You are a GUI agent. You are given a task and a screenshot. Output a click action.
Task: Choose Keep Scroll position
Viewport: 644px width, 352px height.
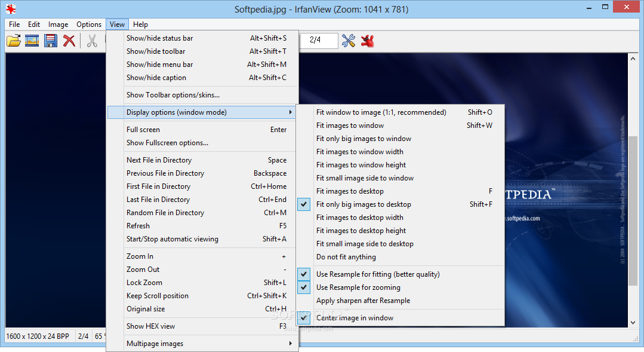pyautogui.click(x=202, y=296)
